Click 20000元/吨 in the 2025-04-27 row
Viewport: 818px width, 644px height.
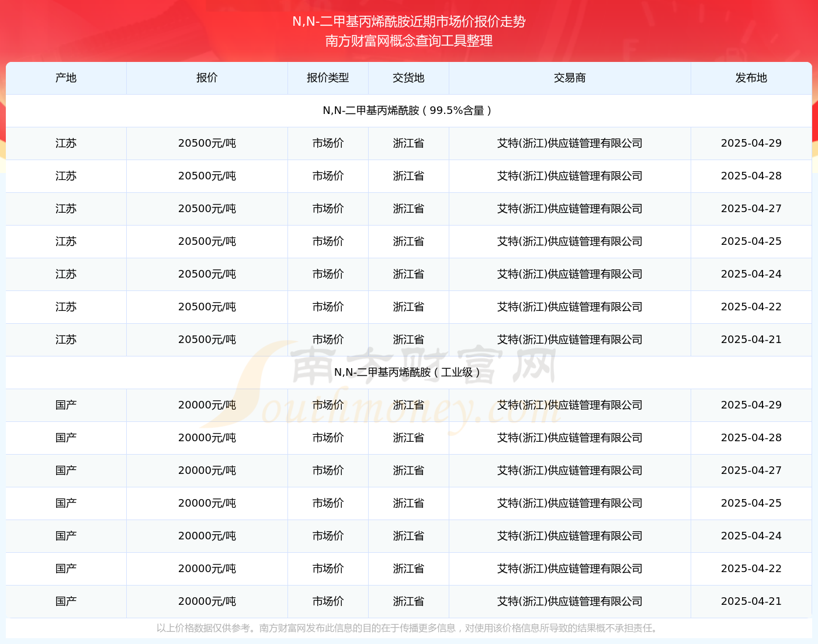(207, 470)
